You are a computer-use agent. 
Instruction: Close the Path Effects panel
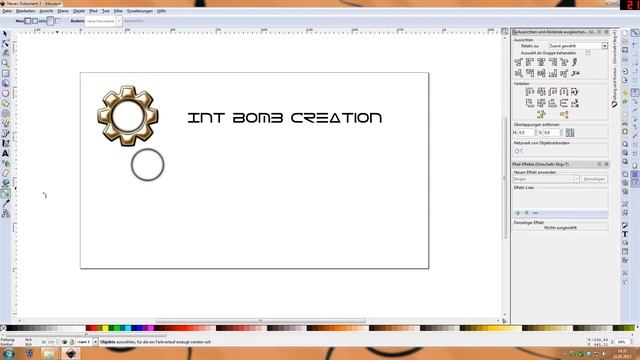coord(606,164)
